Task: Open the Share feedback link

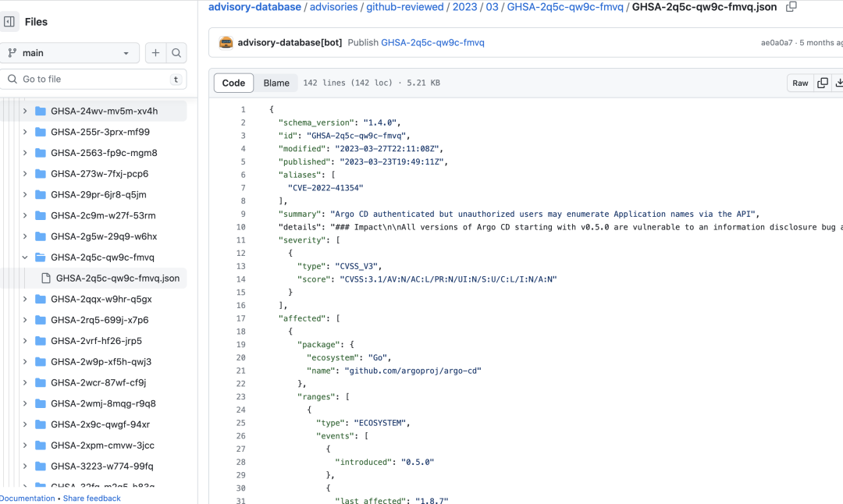Action: click(92, 498)
